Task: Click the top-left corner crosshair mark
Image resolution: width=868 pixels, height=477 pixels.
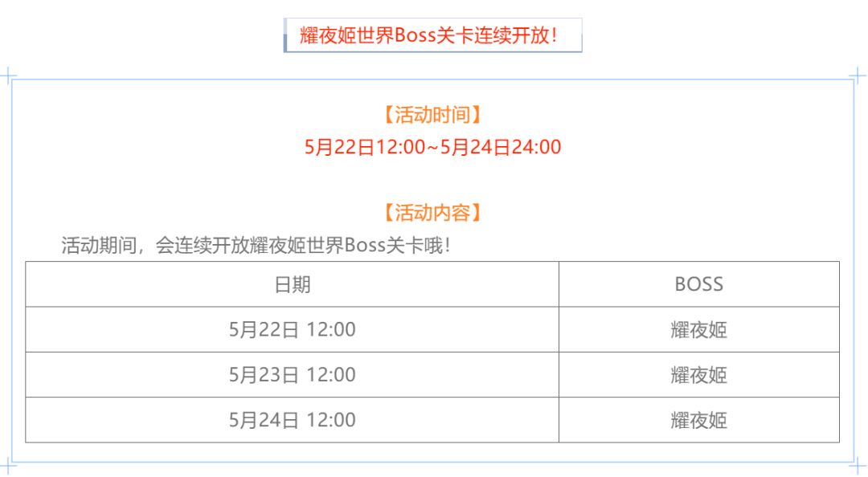Action: [x=7, y=76]
